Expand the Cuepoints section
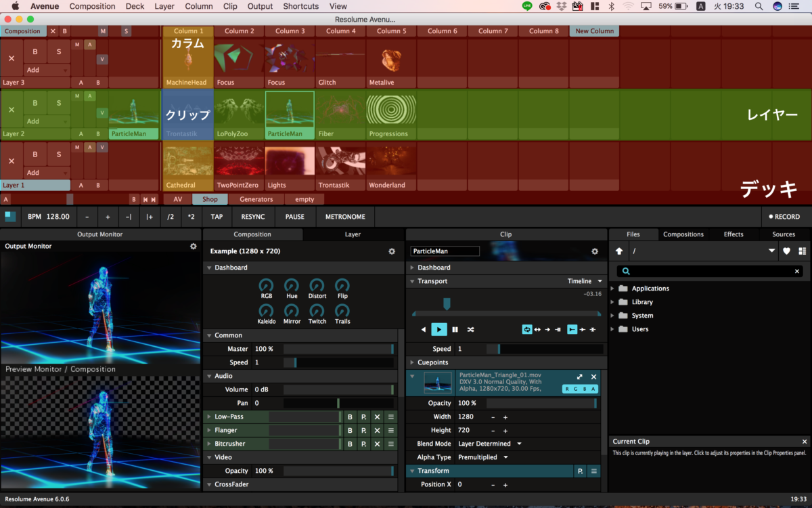The width and height of the screenshot is (812, 508). pyautogui.click(x=412, y=362)
